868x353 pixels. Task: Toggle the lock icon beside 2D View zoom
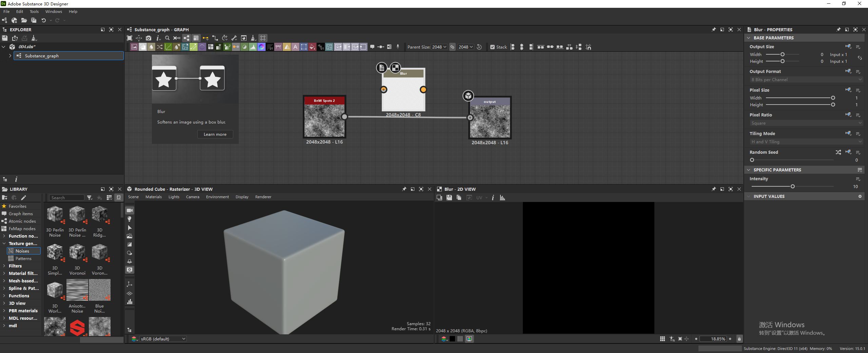click(x=739, y=339)
